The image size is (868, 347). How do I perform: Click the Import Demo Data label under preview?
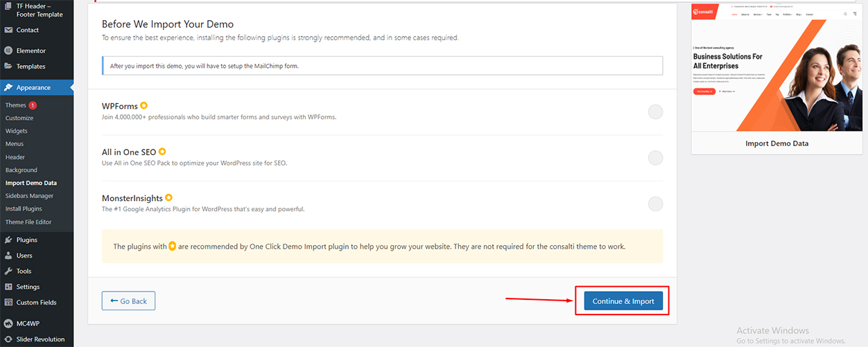[x=776, y=143]
